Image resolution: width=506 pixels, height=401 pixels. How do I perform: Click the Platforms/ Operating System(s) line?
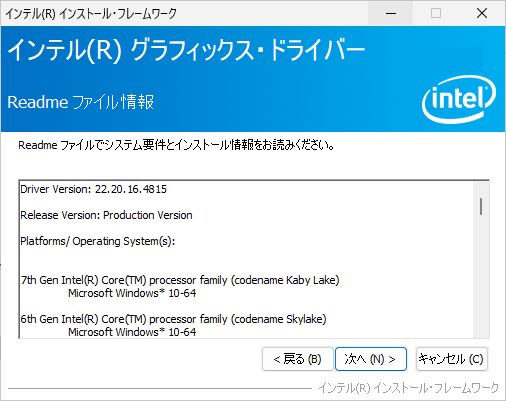tap(98, 241)
